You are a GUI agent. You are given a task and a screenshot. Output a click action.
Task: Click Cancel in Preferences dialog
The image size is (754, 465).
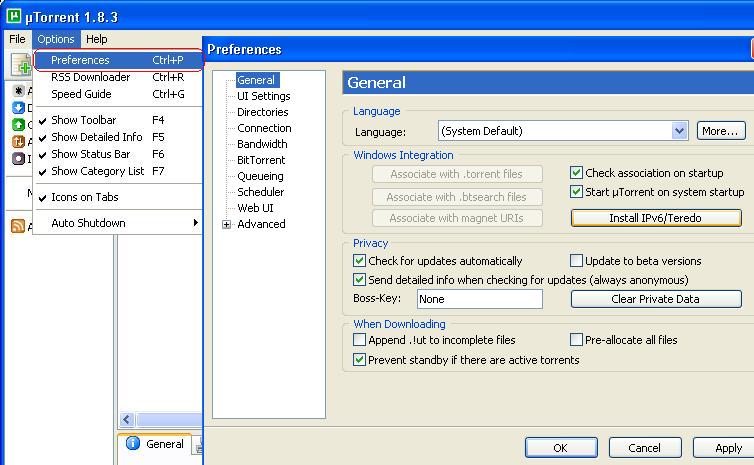tap(645, 448)
